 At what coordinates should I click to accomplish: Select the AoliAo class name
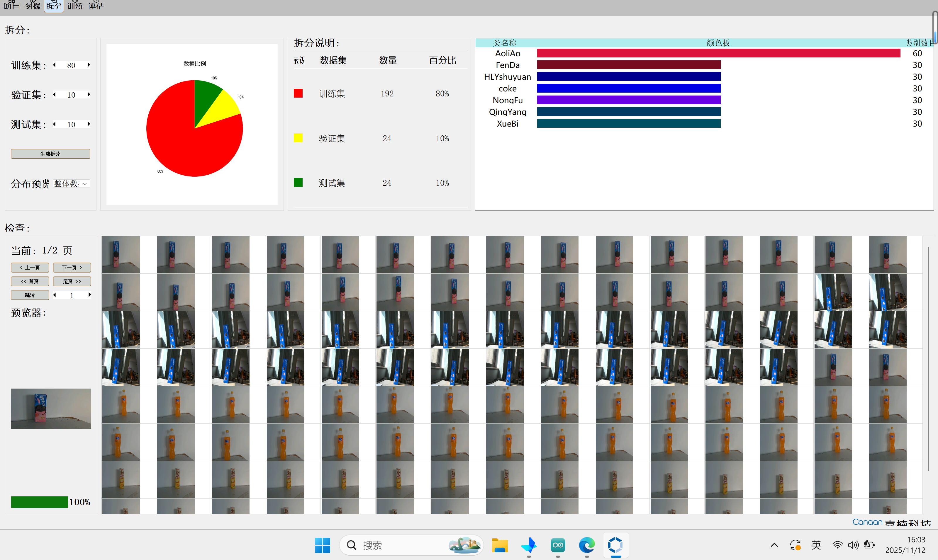click(508, 53)
